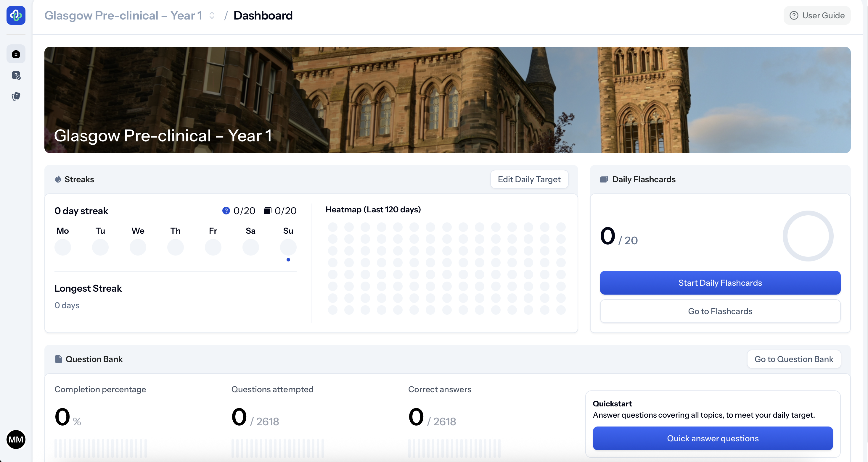Click the Daily Flashcards header icon

(x=604, y=179)
